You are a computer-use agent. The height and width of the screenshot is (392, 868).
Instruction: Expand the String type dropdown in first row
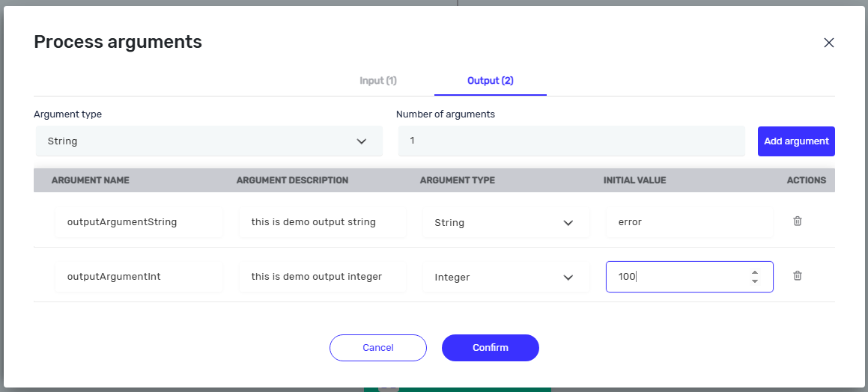coord(506,222)
